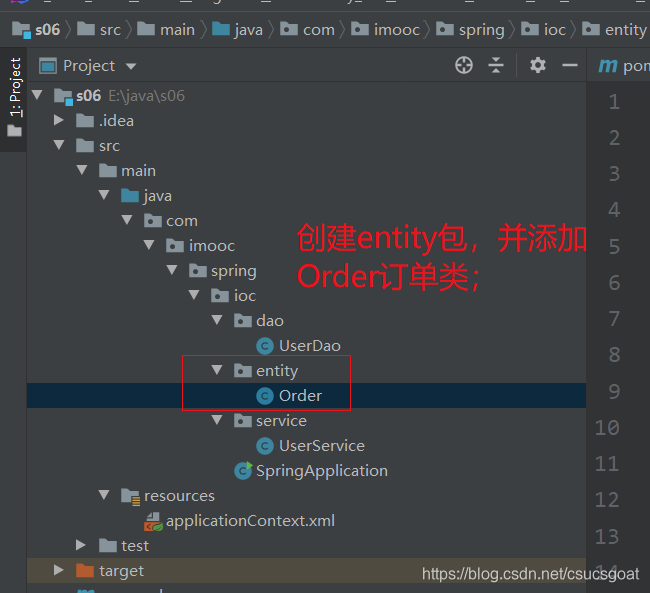Screen dimensions: 650x593
Task: Collapse the java source folder arrow
Action: pos(104,195)
